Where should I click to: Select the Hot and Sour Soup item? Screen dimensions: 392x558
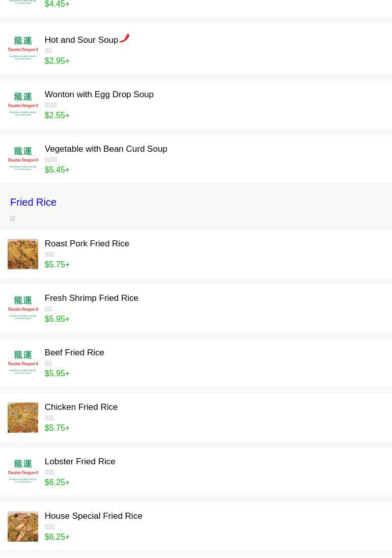[81, 40]
